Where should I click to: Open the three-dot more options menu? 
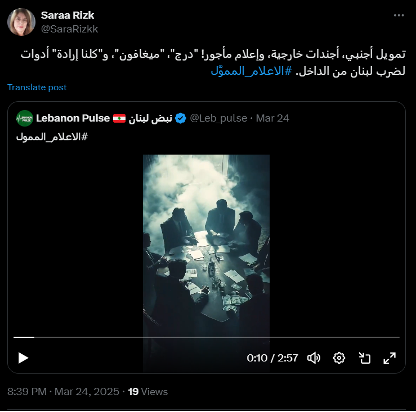pyautogui.click(x=399, y=15)
